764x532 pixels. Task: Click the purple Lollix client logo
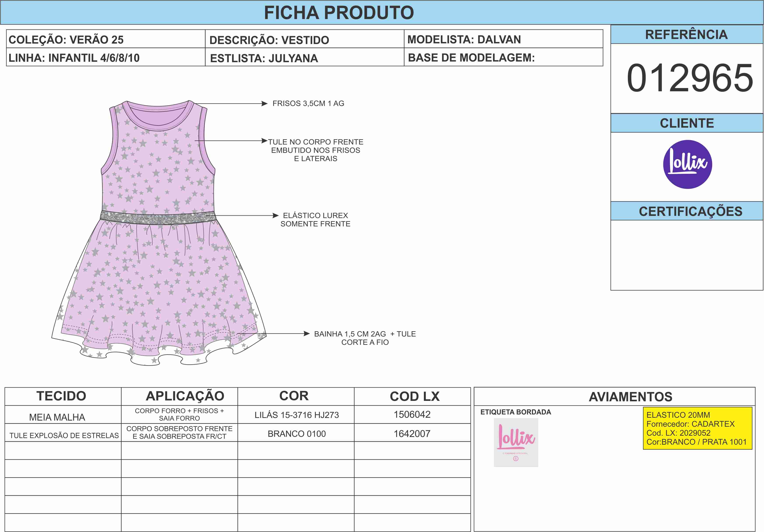tap(687, 164)
